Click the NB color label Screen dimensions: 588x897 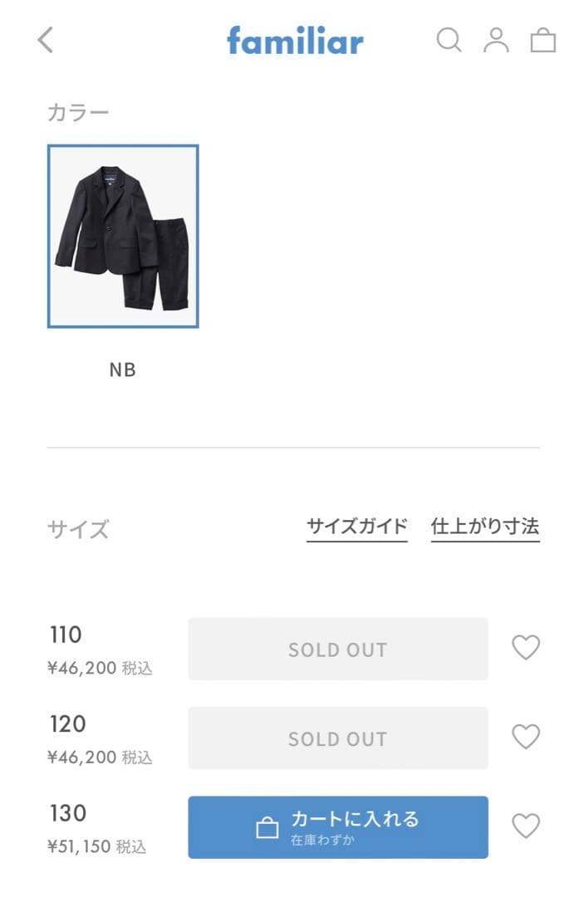click(x=123, y=370)
